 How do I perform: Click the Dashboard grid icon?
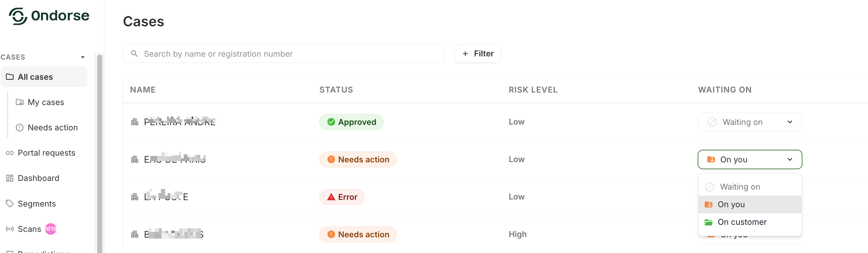[10, 178]
